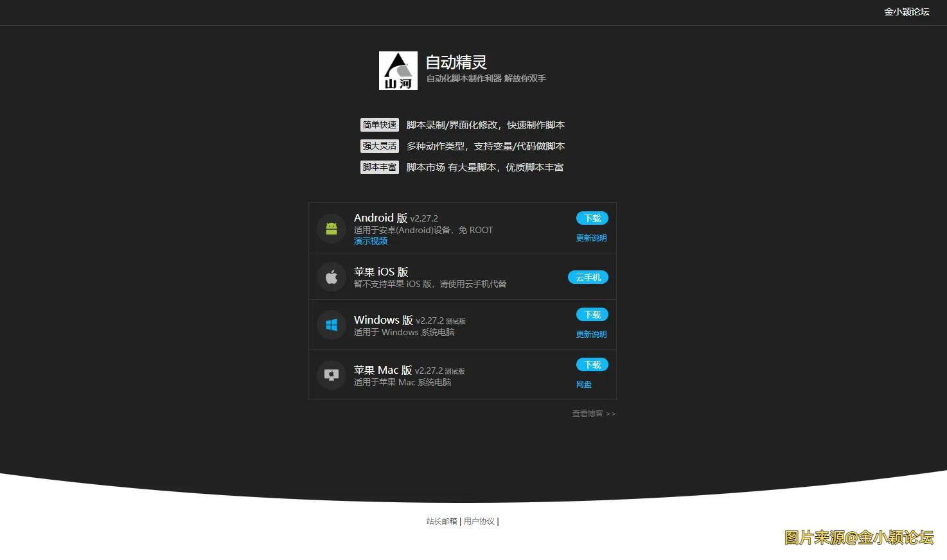Click the 站长邮箱 link in footer
The height and width of the screenshot is (560, 947).
(441, 521)
